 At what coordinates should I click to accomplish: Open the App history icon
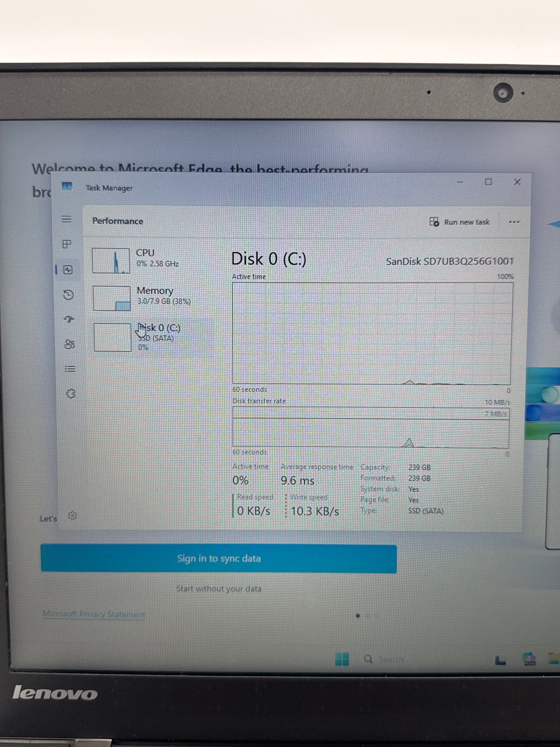[x=68, y=295]
